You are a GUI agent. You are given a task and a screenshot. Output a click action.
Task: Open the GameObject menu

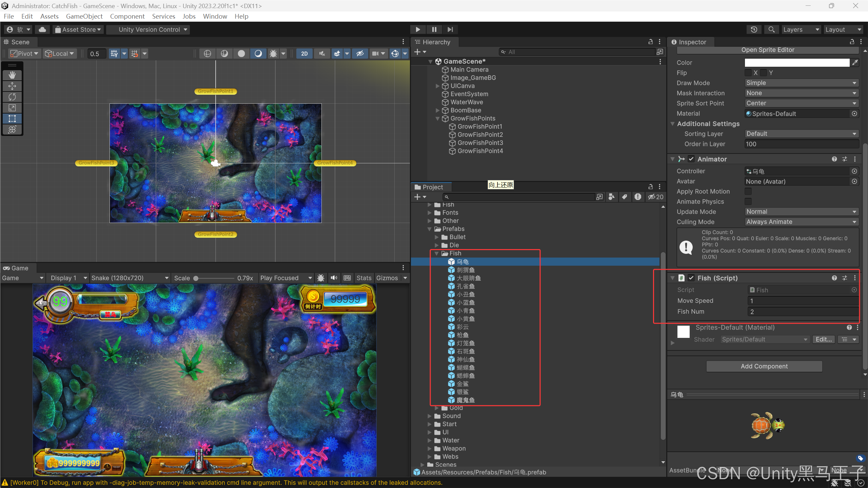(84, 16)
